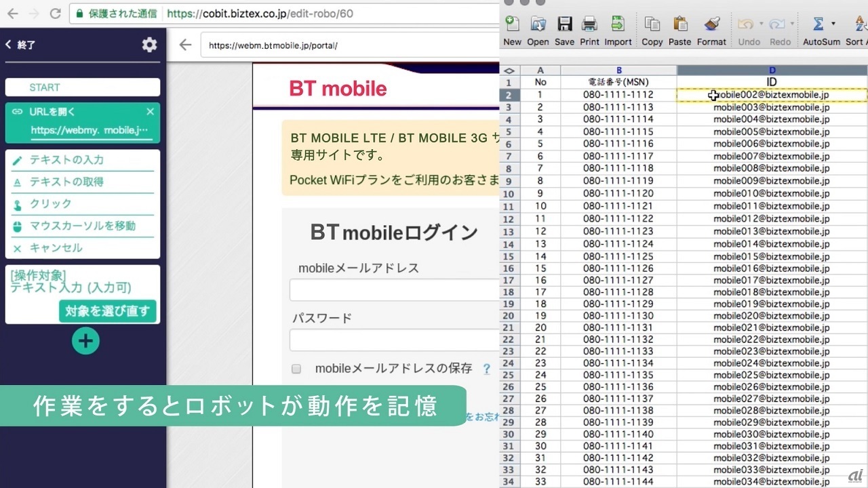Screen dimensions: 868x488
Task: Click cell mobile006@biztexmobile.jp
Action: pos(772,144)
